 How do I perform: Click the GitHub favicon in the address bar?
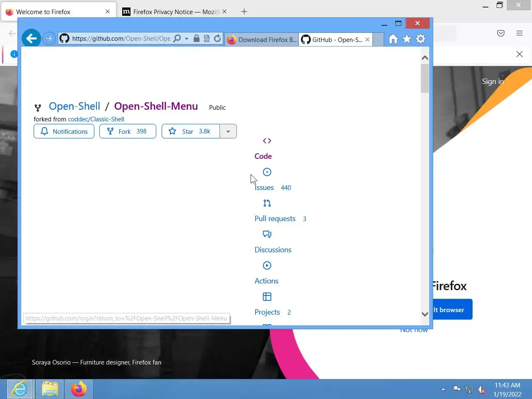tap(64, 39)
